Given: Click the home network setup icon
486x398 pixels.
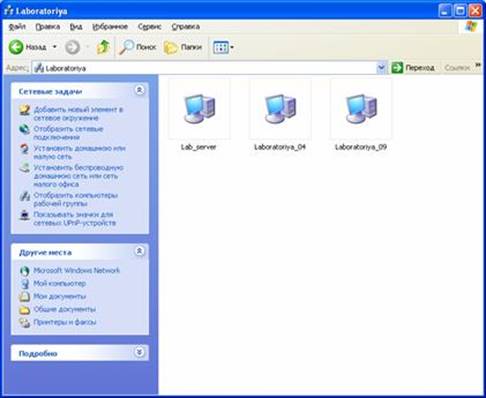Looking at the screenshot, I should point(25,149).
